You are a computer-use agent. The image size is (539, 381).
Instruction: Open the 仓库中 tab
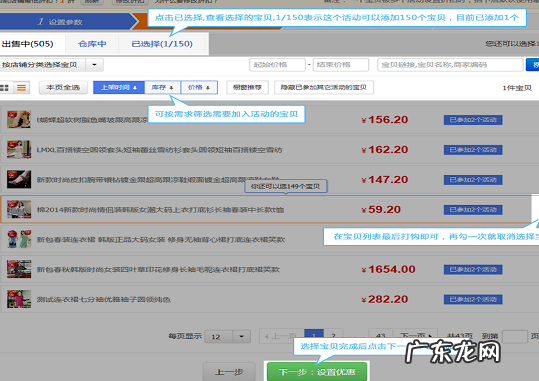coord(92,44)
